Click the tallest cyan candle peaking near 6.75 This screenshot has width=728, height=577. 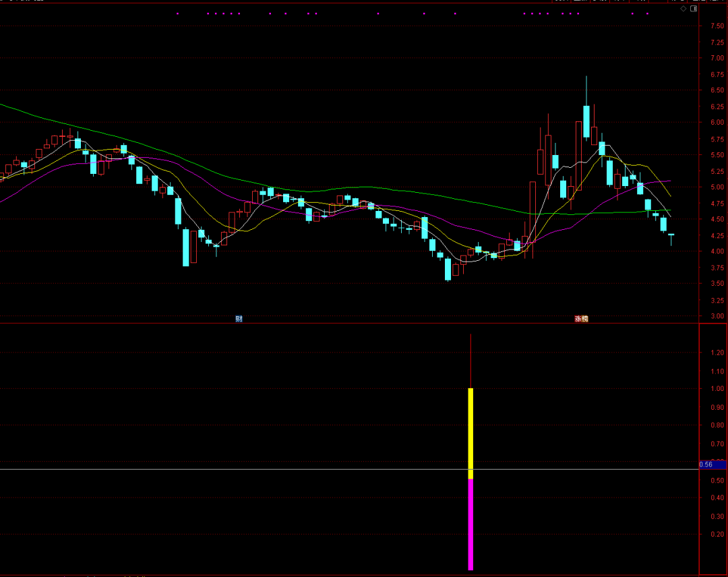[586, 121]
